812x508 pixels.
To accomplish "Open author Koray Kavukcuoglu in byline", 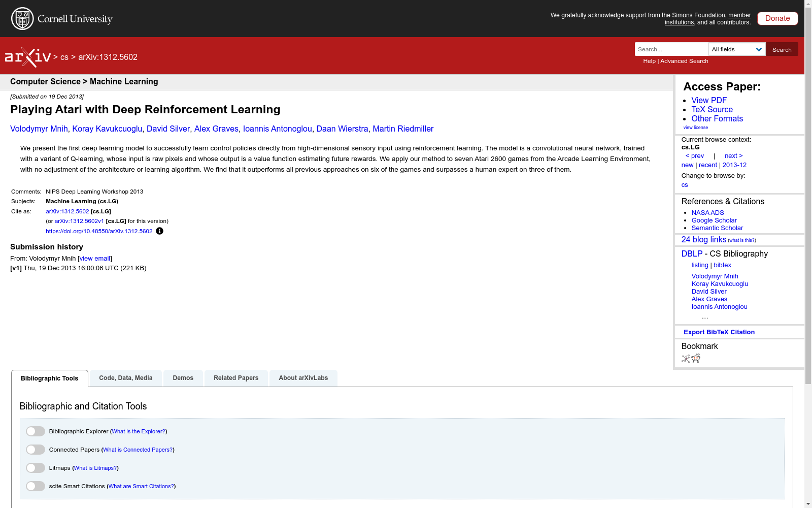I will [x=107, y=129].
